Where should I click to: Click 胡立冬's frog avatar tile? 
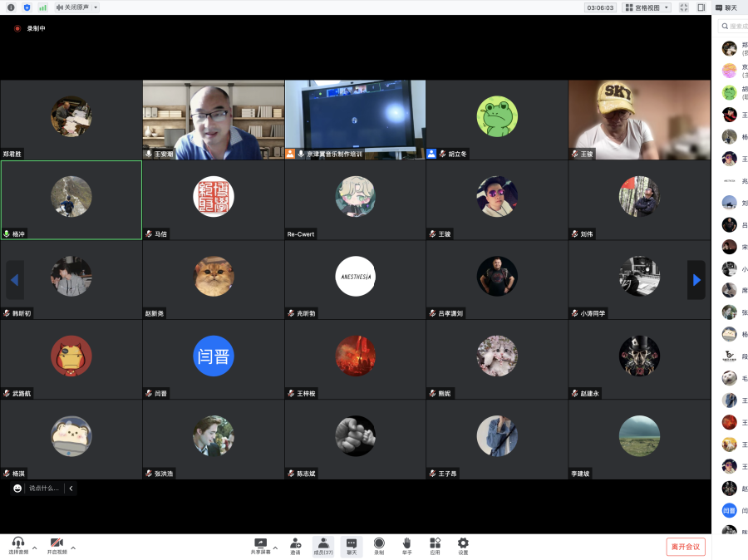click(497, 120)
